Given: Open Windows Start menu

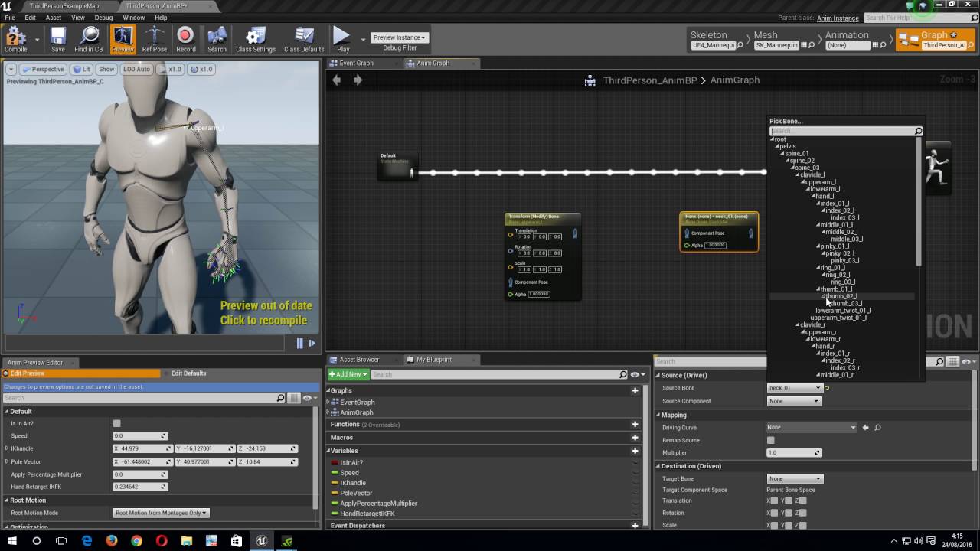Looking at the screenshot, I should point(12,540).
